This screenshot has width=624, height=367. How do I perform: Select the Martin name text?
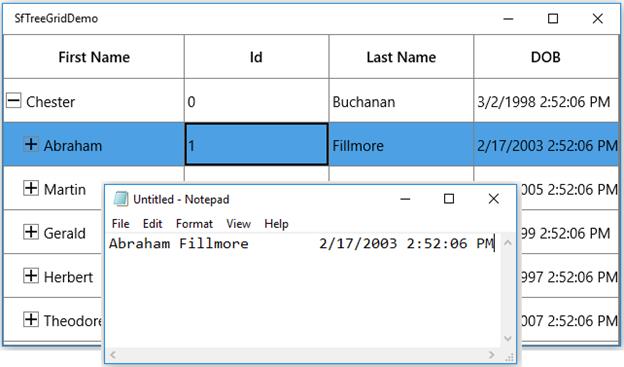coord(65,189)
